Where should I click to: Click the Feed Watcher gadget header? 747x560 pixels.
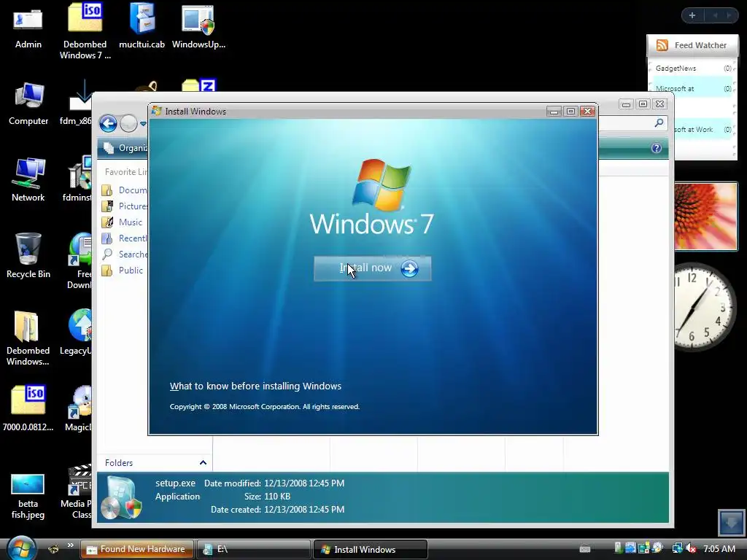(692, 45)
